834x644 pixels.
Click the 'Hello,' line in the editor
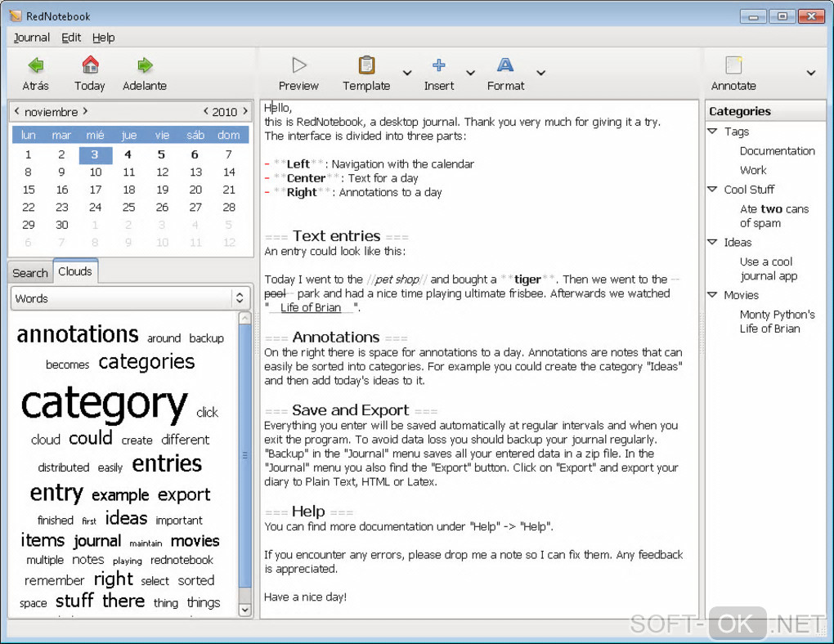278,108
